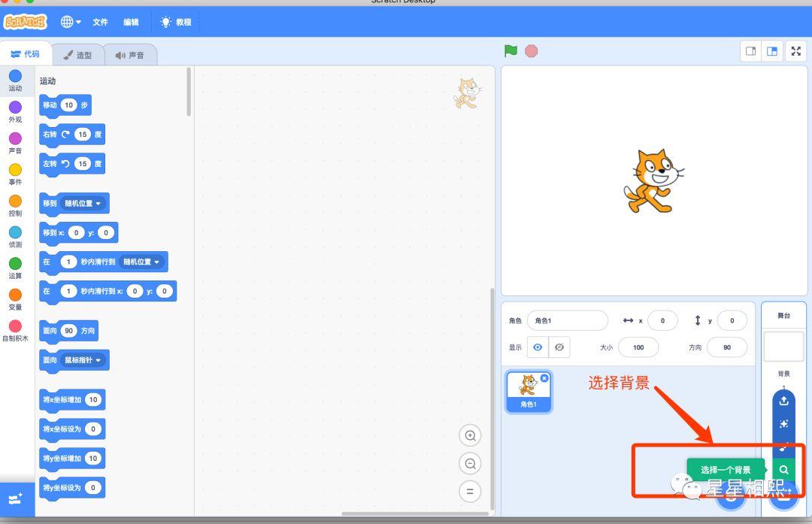This screenshot has width=812, height=524.
Task: Click the 左转 15 度 block
Action: (72, 164)
